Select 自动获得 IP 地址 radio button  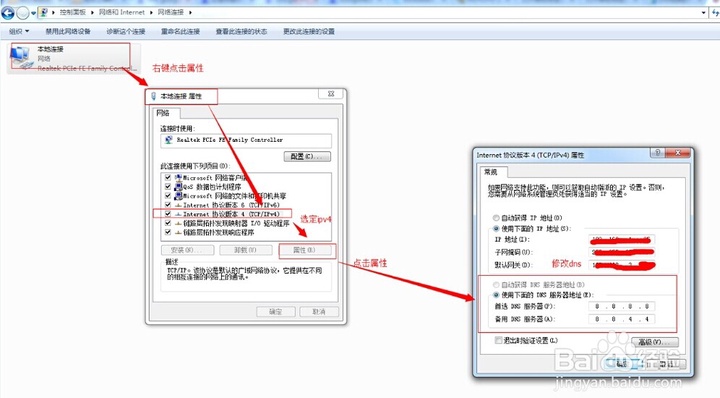(496, 218)
